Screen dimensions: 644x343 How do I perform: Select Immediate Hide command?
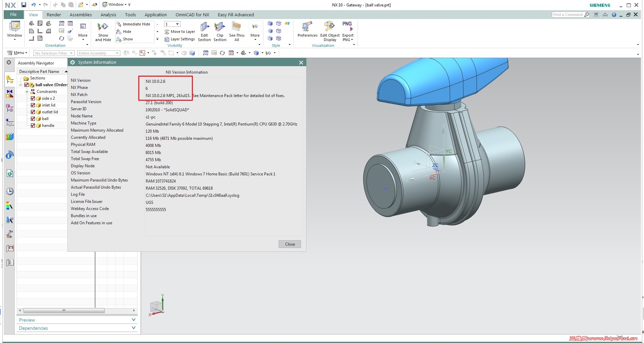[133, 24]
